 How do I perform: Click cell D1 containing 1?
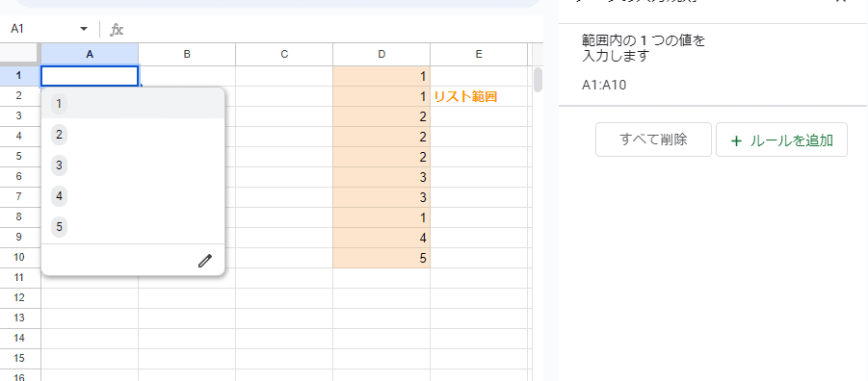click(x=381, y=76)
